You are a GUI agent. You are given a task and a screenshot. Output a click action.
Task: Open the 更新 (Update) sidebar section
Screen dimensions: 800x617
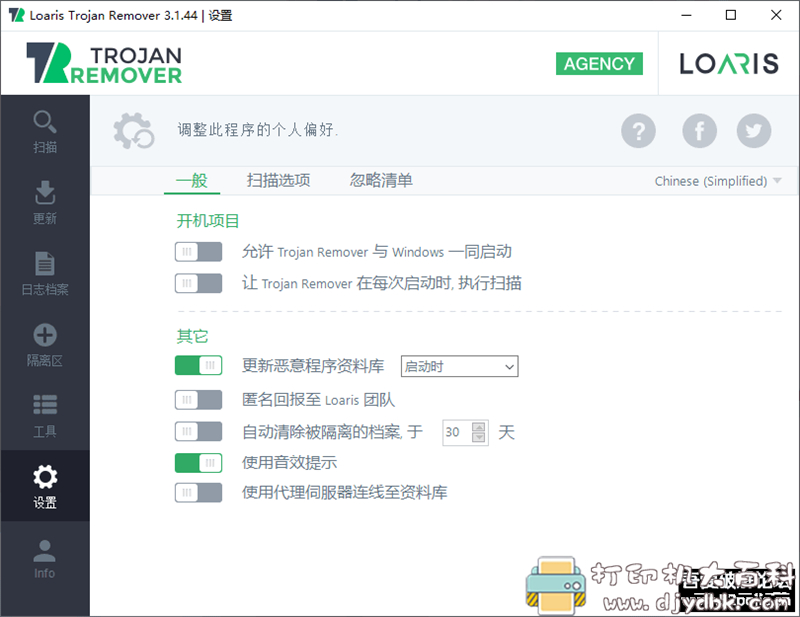(x=45, y=202)
